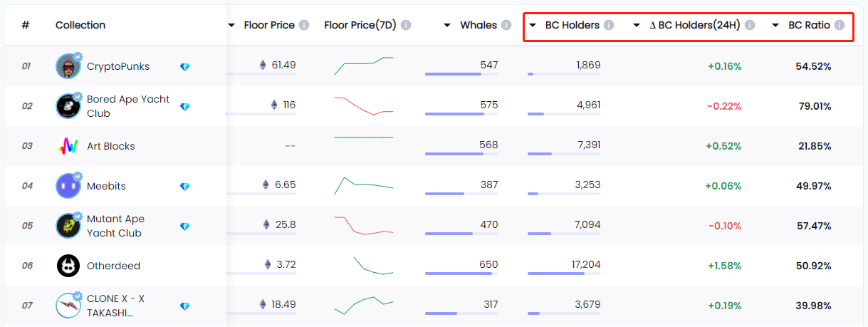This screenshot has width=868, height=327.
Task: Open the CryptoPunks collection link
Action: pyautogui.click(x=118, y=66)
